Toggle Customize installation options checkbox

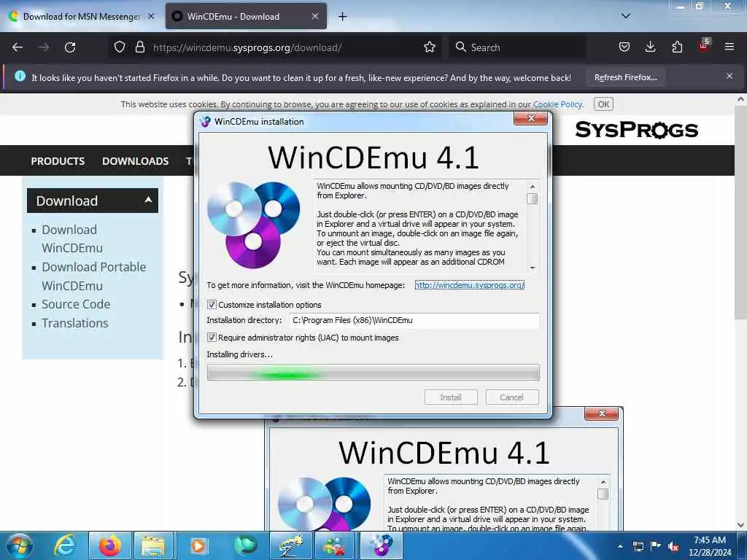[x=212, y=305]
